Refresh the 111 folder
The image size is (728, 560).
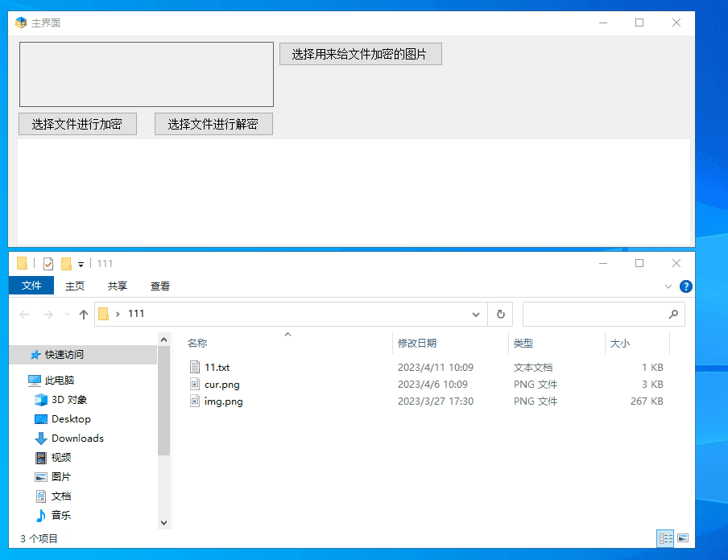click(x=501, y=314)
